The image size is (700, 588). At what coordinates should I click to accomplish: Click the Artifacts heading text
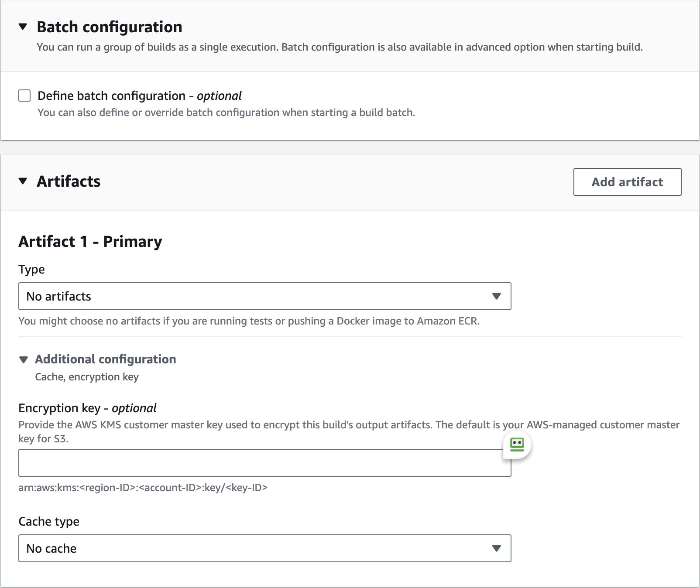click(69, 181)
